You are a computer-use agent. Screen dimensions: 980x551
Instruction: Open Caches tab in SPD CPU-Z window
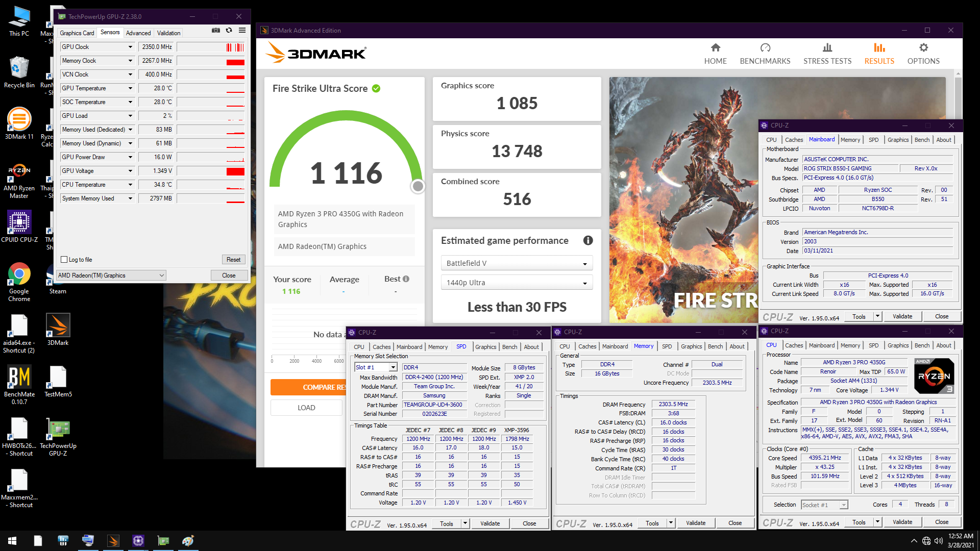(381, 347)
